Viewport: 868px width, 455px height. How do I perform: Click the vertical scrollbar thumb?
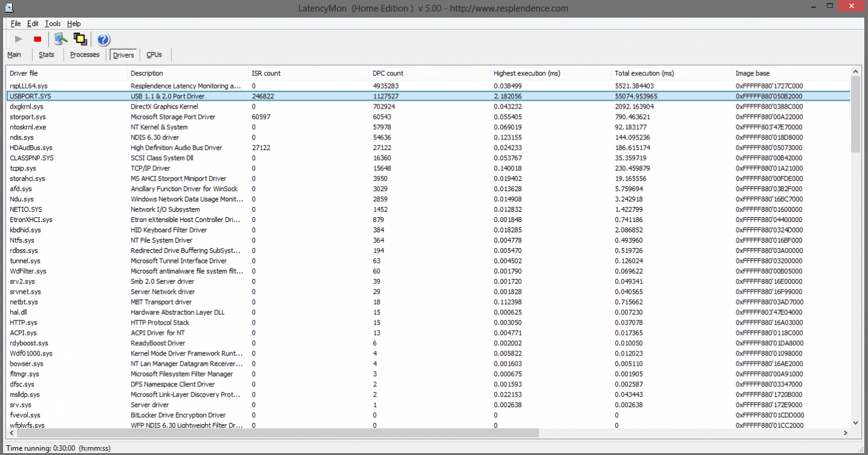[855, 115]
